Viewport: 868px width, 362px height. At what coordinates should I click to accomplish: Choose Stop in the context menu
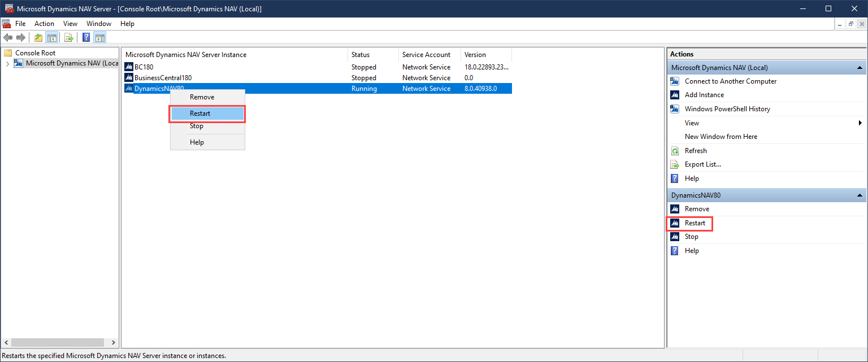click(x=197, y=126)
